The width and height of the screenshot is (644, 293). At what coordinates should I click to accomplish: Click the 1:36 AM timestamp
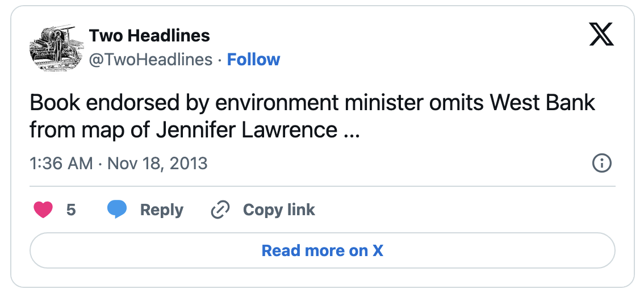click(61, 164)
